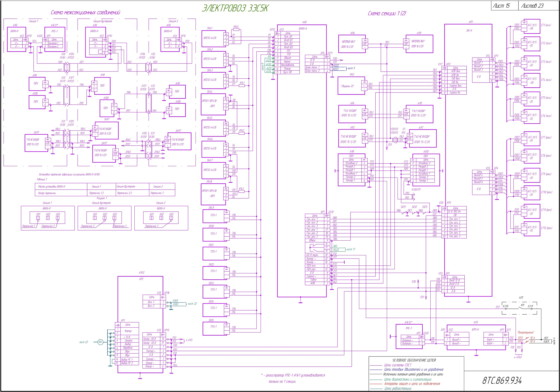Click sensor label "SK49"
560x392 pixels.
(x=211, y=208)
